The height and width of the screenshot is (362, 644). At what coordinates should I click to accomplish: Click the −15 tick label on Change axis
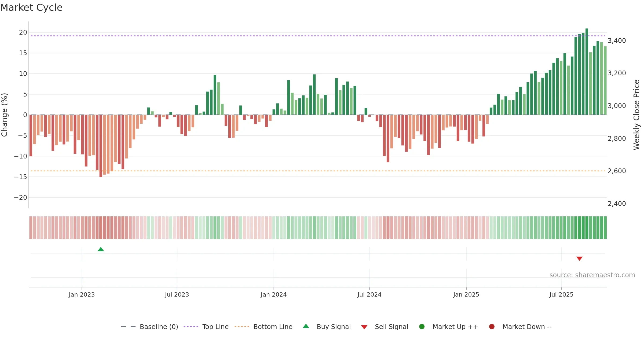coord(21,177)
